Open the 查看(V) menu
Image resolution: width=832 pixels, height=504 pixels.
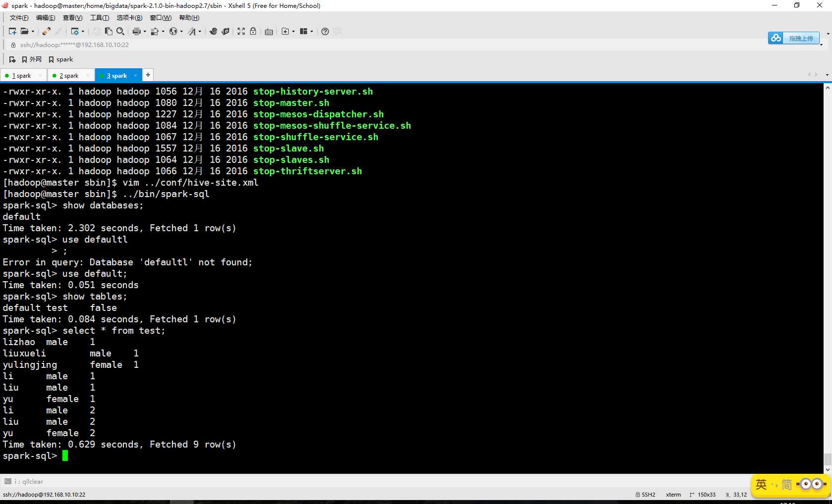(x=72, y=18)
